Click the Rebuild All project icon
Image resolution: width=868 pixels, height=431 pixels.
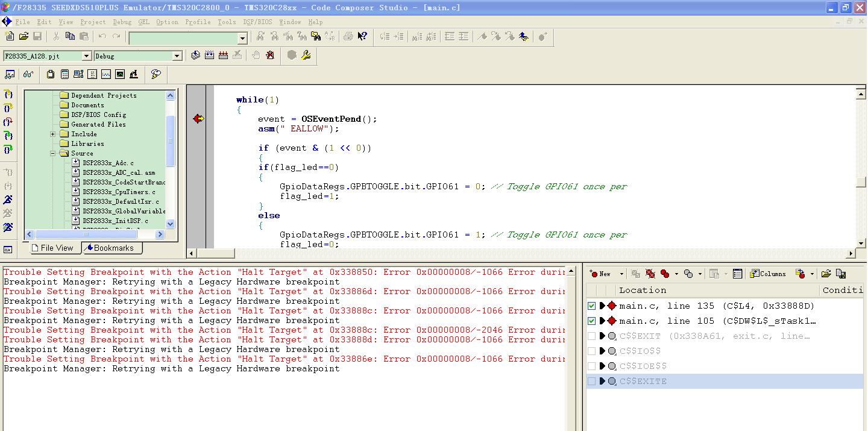(x=223, y=55)
